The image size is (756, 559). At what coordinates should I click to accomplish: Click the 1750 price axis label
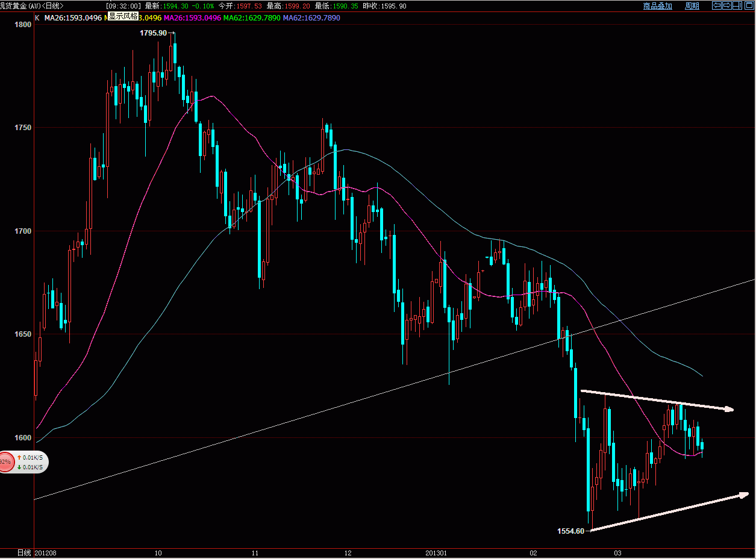tap(23, 128)
